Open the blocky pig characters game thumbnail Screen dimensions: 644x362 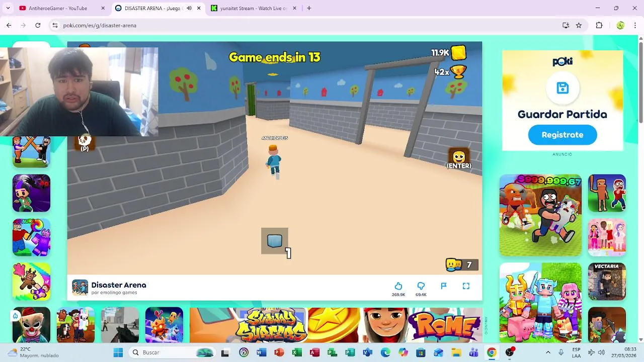(540, 303)
